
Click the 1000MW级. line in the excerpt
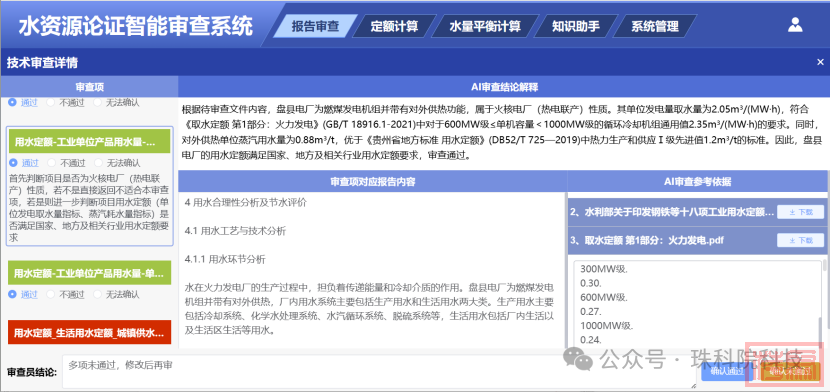606,325
